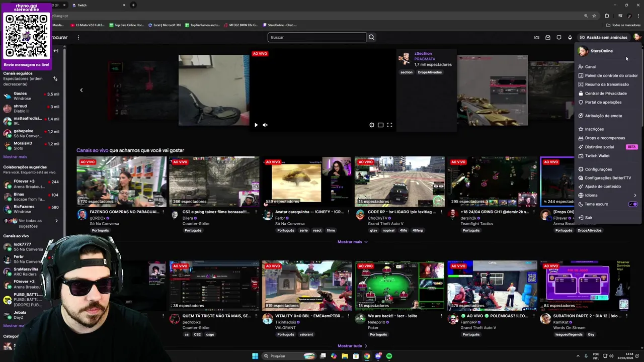Viewport: 644px width, 362px height.
Task: Open Configurações BetterTTV
Action: [607, 178]
